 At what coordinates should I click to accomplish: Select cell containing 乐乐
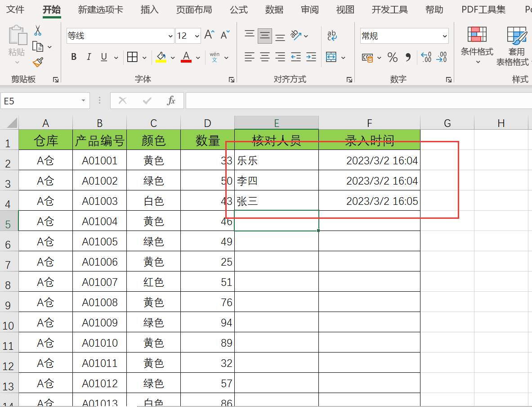pyautogui.click(x=277, y=160)
